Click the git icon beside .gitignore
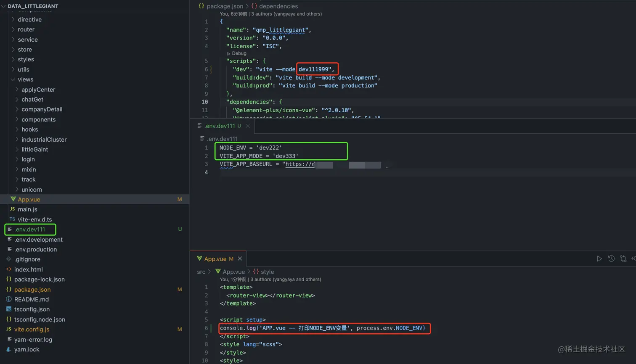Image resolution: width=636 pixels, height=364 pixels. (x=9, y=259)
